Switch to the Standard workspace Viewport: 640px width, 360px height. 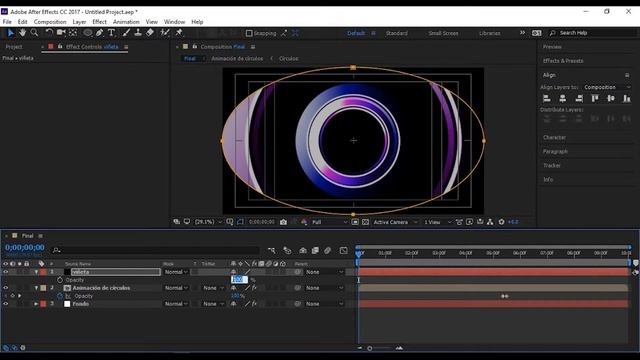397,33
